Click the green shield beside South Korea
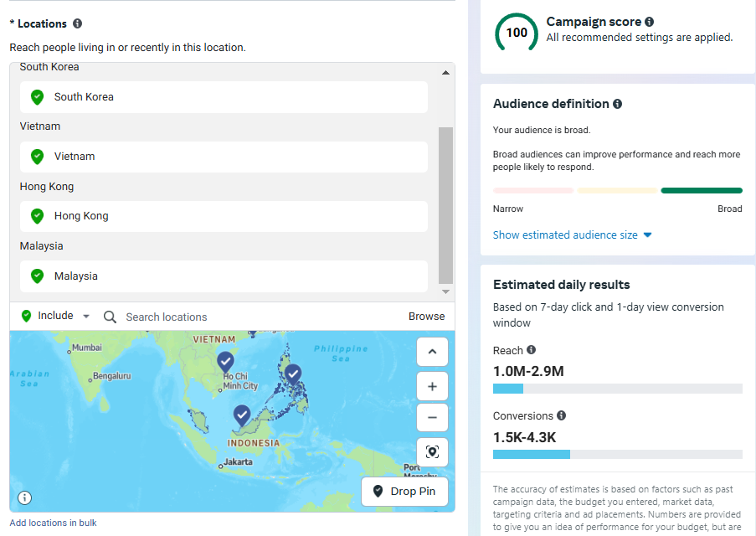 [x=37, y=97]
